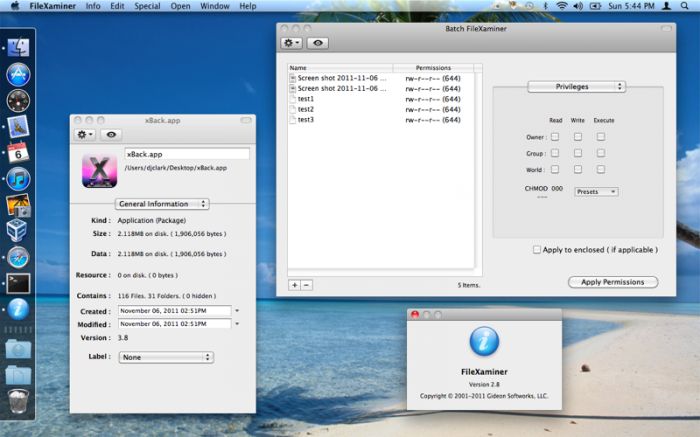This screenshot has height=437, width=700.
Task: Open the FileXaminer application menu
Action: coord(53,6)
